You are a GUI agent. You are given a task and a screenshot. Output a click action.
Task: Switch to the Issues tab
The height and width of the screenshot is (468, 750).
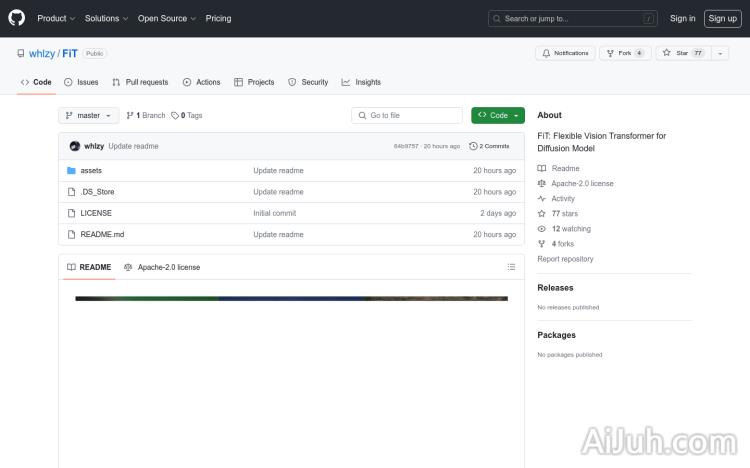pyautogui.click(x=81, y=82)
